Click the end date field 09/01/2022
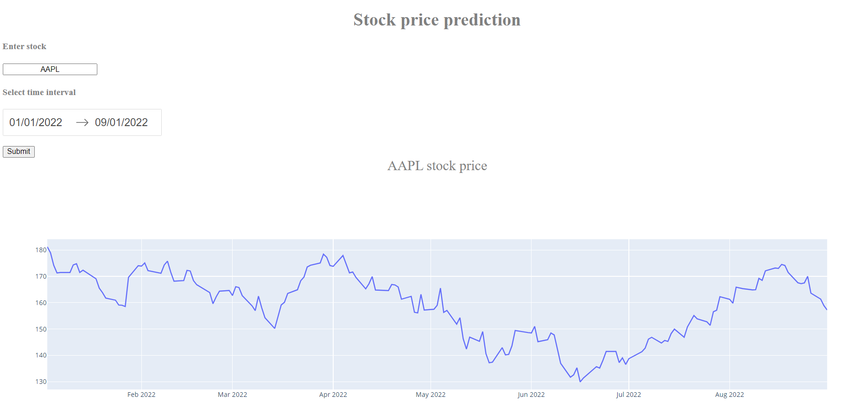The width and height of the screenshot is (868, 408). pos(121,122)
